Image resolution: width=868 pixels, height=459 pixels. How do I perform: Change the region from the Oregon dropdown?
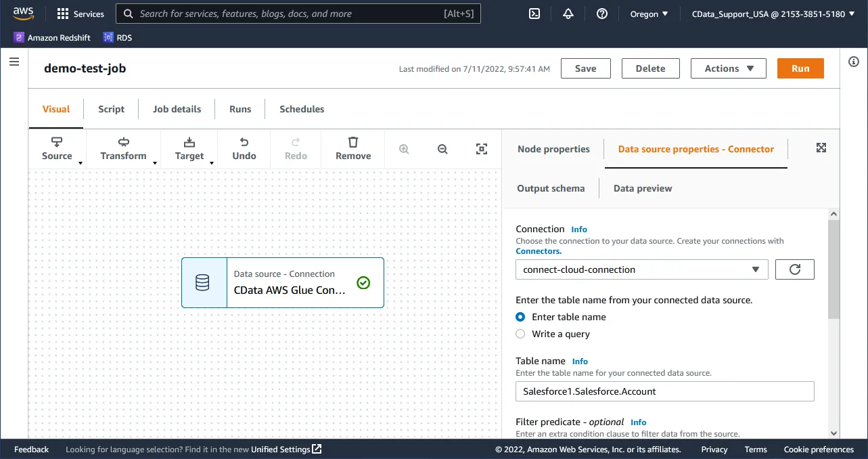coord(648,13)
